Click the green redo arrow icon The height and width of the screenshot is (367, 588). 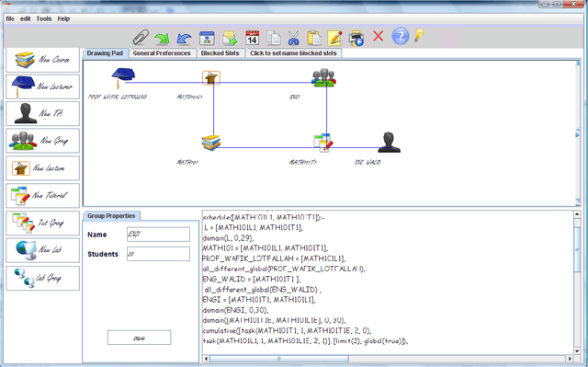coord(162,39)
